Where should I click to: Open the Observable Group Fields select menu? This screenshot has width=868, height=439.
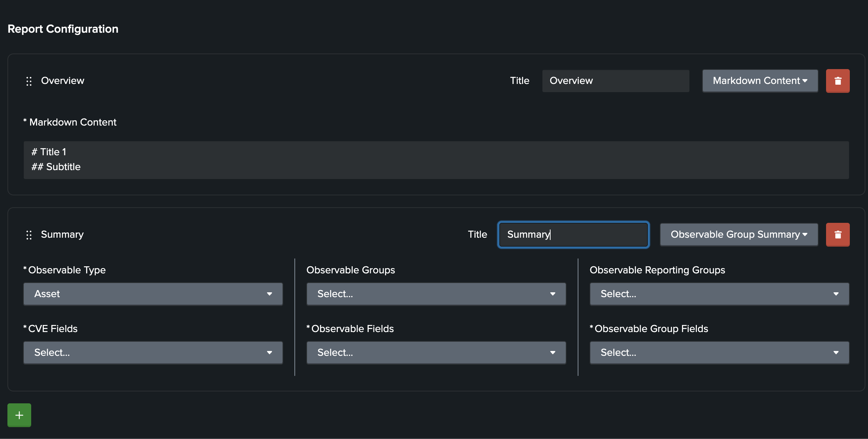pos(719,352)
